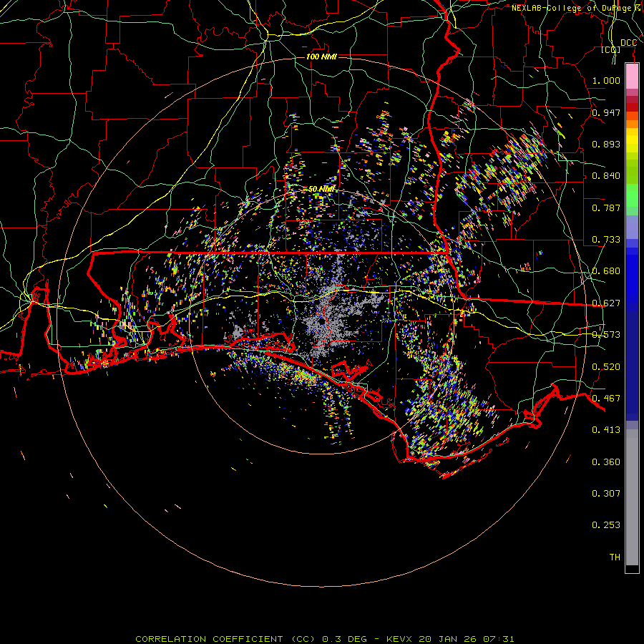The height and width of the screenshot is (644, 644).
Task: Select the 0.840 scale value
Action: [606, 176]
